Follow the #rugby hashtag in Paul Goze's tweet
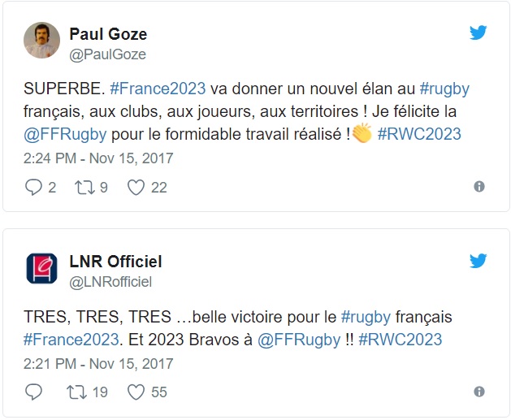This screenshot has width=511, height=420. 444,89
